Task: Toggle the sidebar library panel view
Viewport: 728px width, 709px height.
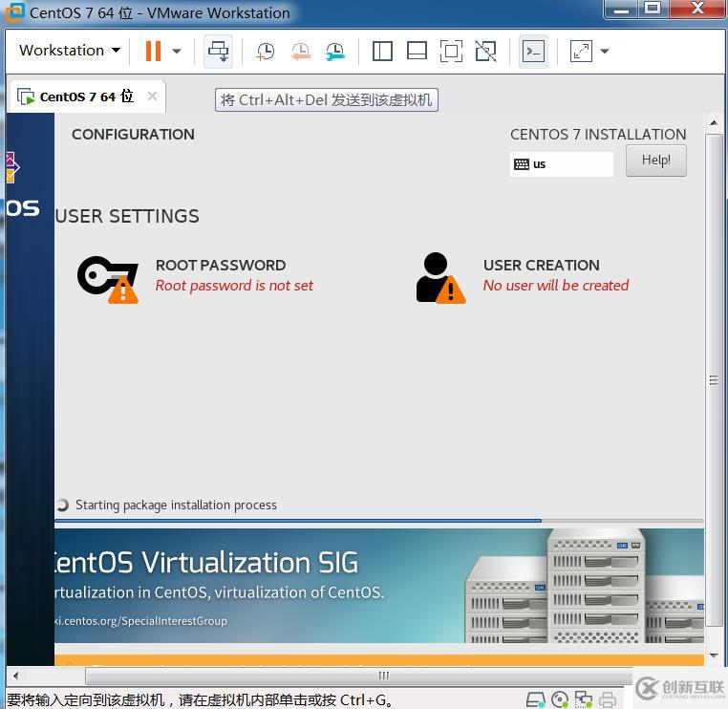Action: pyautogui.click(x=382, y=52)
